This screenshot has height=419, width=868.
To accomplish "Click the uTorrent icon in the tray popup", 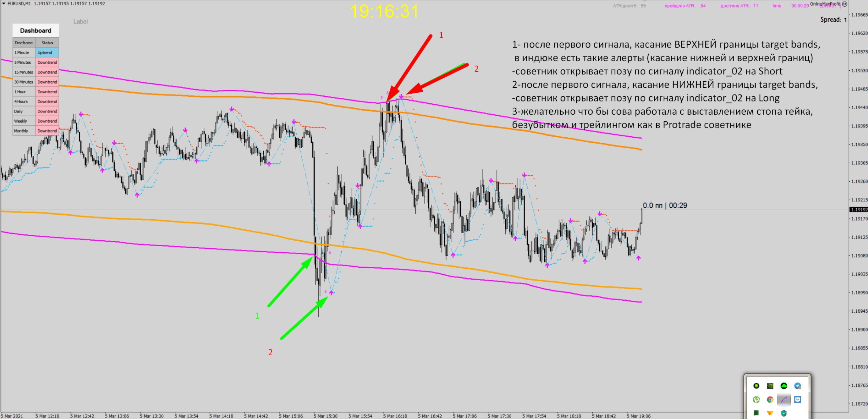I will point(756,400).
